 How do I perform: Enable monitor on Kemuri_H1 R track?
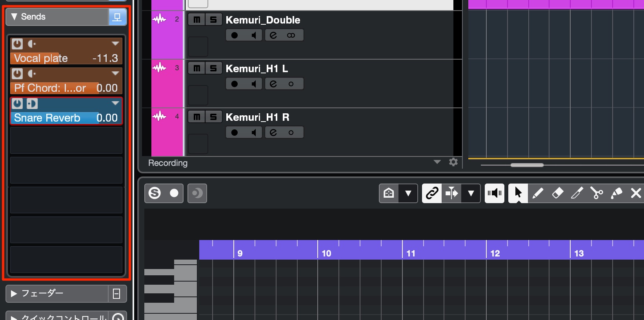[253, 133]
